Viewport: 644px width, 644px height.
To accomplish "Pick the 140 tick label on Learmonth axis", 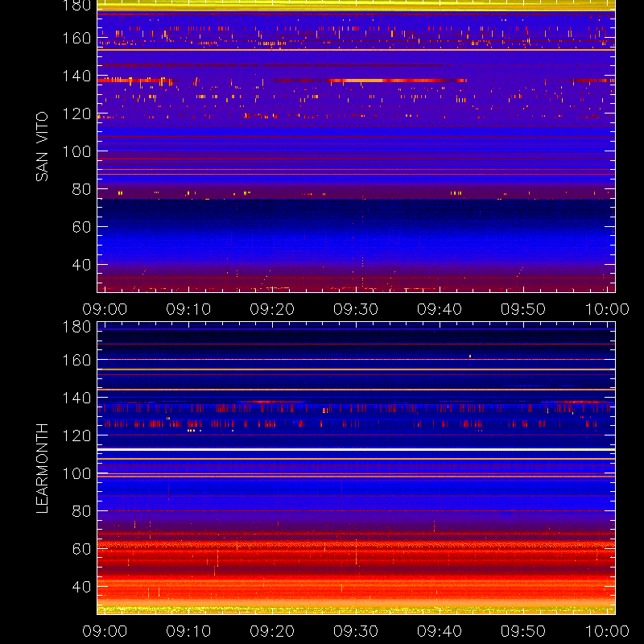I will [76, 398].
